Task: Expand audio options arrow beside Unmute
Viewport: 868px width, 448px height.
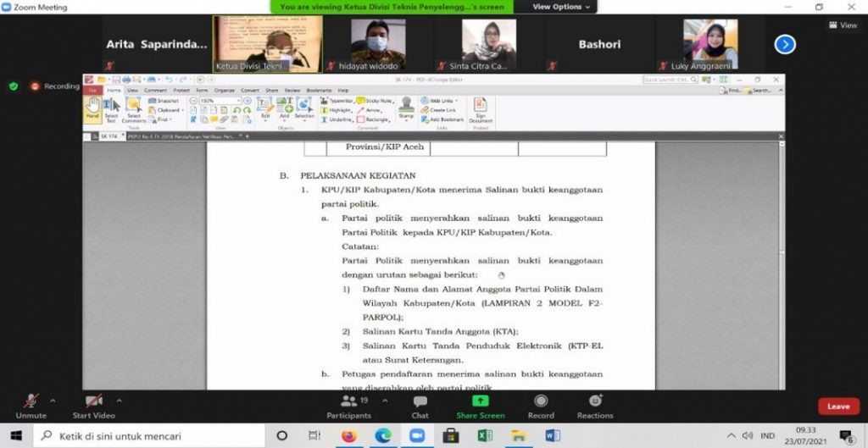Action: 53,400
